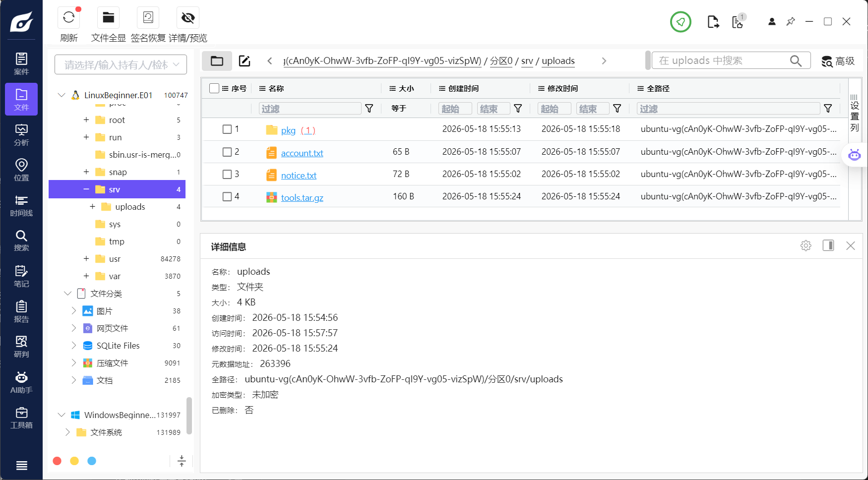The height and width of the screenshot is (480, 868).
Task: Toggle the 修改时间 column filter funnel
Action: [617, 108]
